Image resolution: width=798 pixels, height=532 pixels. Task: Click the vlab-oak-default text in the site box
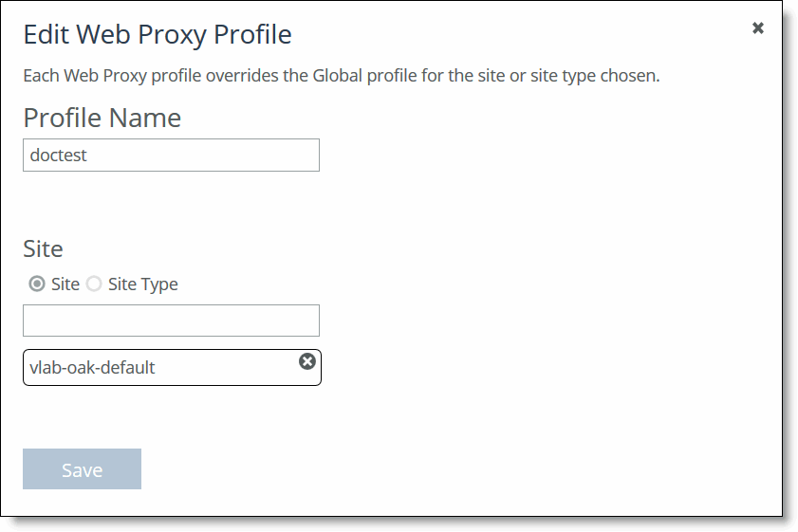[92, 367]
